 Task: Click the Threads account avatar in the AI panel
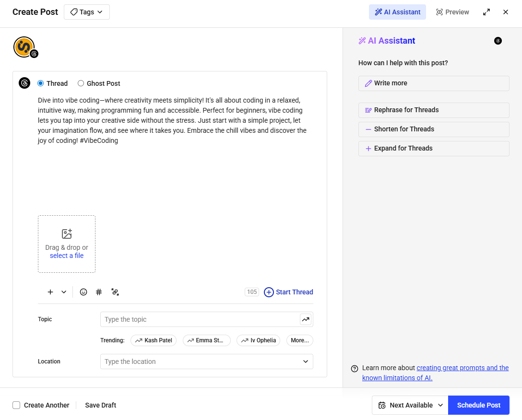tap(498, 41)
